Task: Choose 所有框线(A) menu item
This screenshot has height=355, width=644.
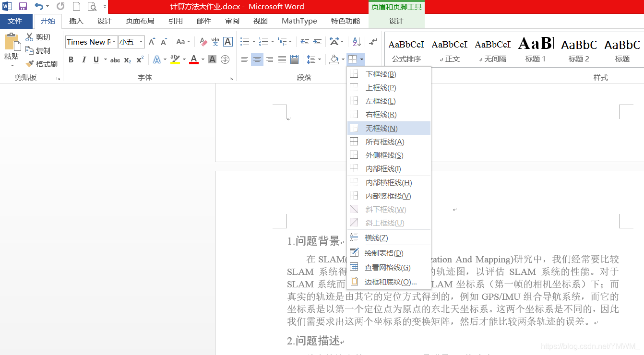Action: tap(389, 142)
